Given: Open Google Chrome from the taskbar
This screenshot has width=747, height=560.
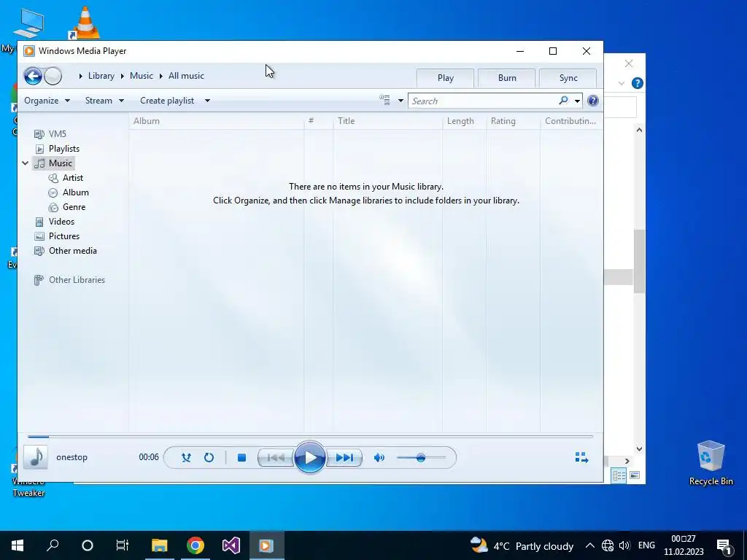Looking at the screenshot, I should pyautogui.click(x=196, y=545).
